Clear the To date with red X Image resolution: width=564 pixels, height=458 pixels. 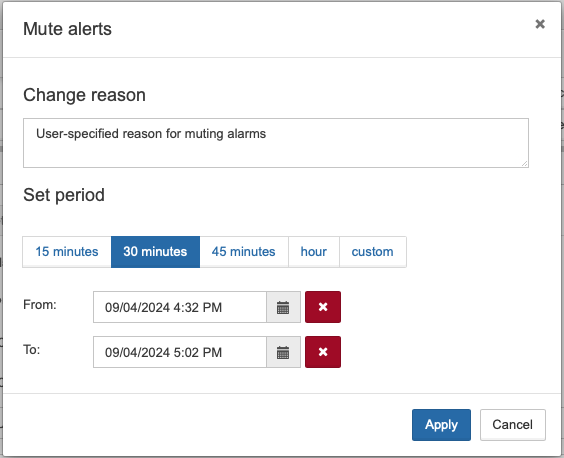click(323, 352)
